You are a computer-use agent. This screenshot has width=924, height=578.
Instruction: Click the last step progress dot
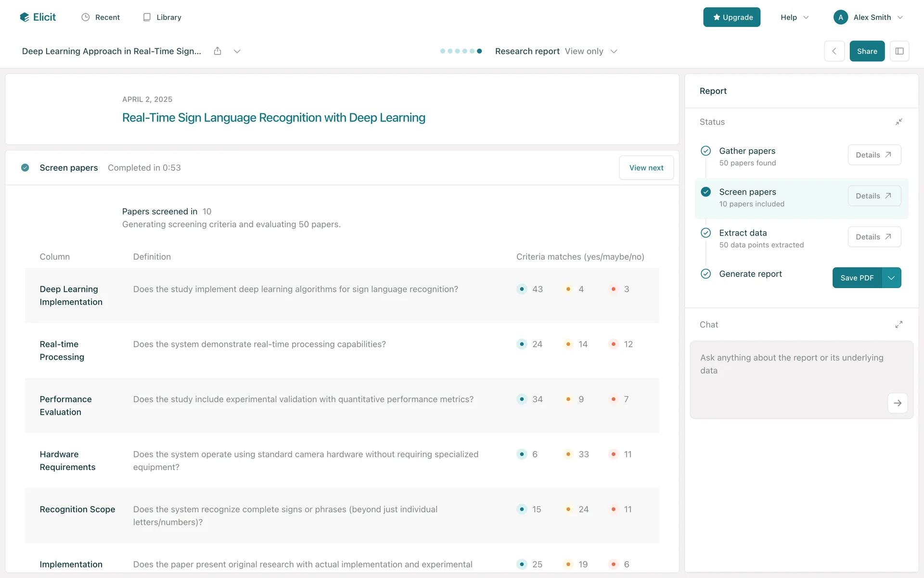click(x=479, y=51)
